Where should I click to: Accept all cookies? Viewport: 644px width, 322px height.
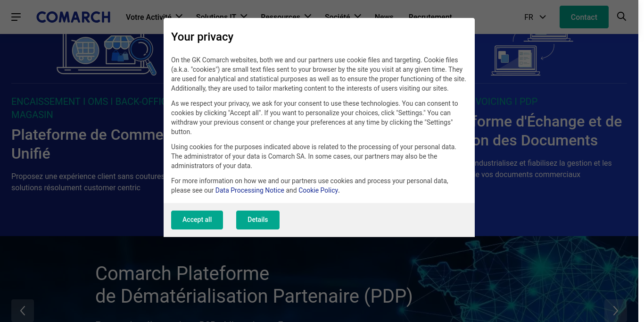click(197, 220)
